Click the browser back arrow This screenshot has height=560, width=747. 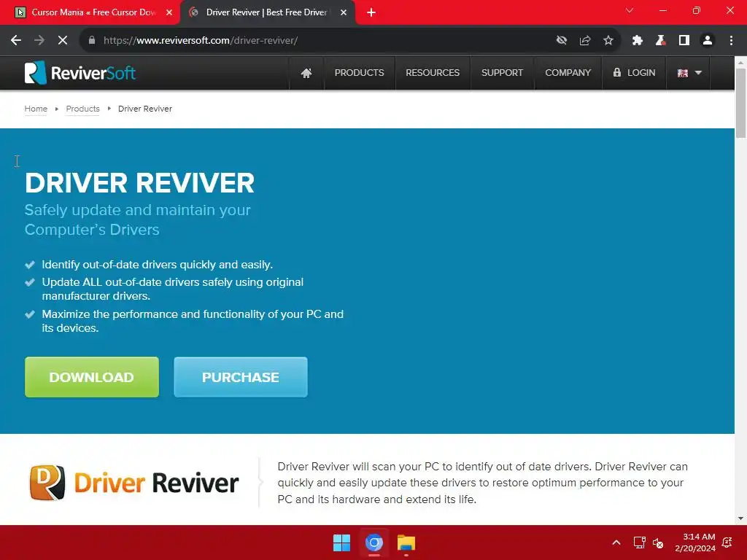click(x=16, y=41)
